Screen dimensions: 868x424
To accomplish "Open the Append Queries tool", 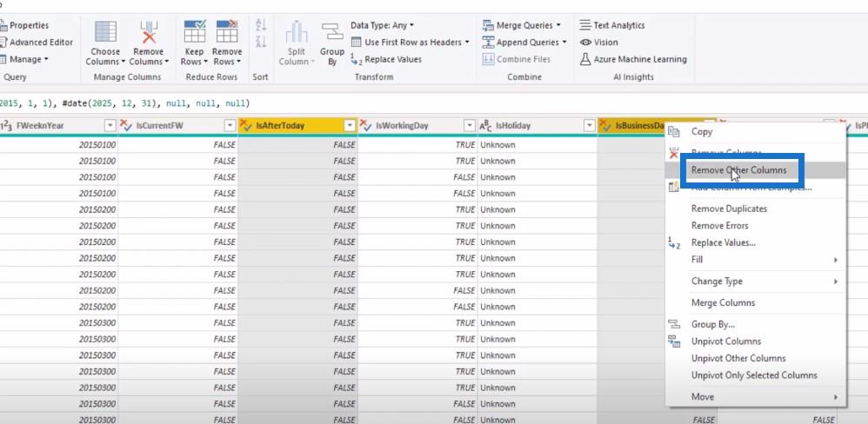I will [x=524, y=42].
